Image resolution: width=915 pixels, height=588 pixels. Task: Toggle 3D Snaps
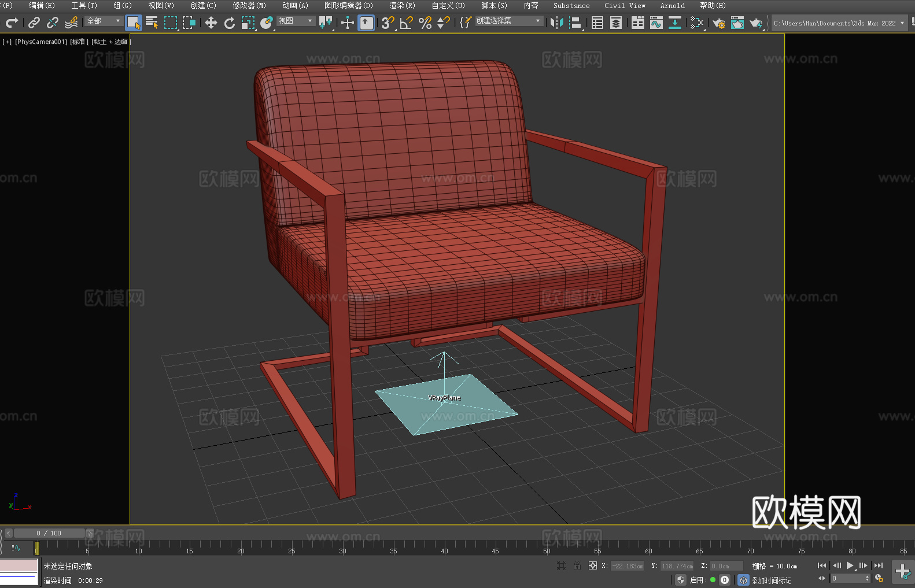pos(388,23)
